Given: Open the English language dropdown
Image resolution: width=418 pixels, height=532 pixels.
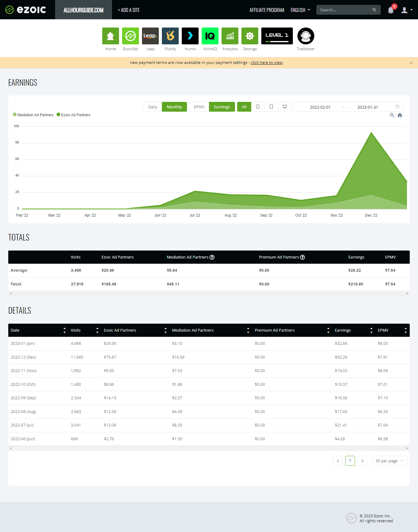Looking at the screenshot, I should 300,10.
